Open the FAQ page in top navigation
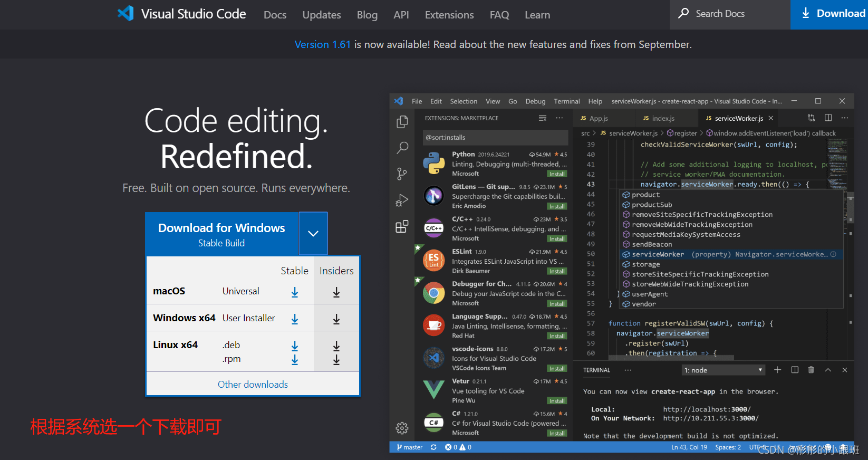The width and height of the screenshot is (868, 460). click(499, 15)
